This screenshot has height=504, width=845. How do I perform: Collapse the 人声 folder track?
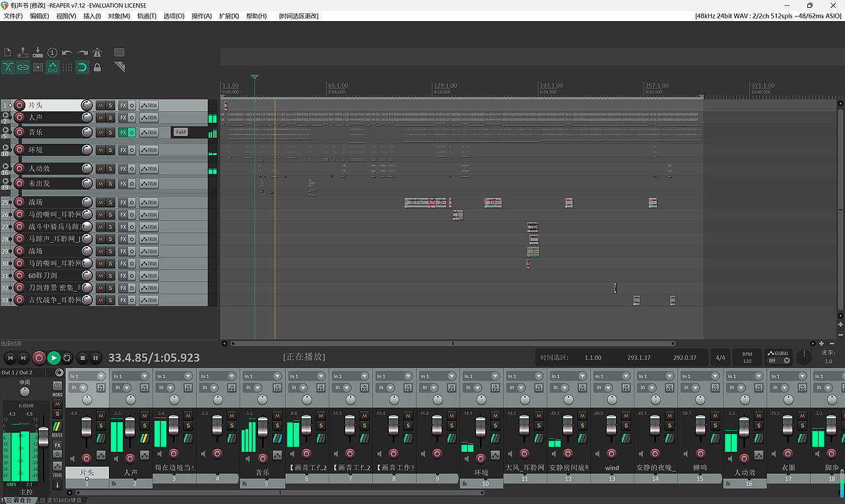6,115
